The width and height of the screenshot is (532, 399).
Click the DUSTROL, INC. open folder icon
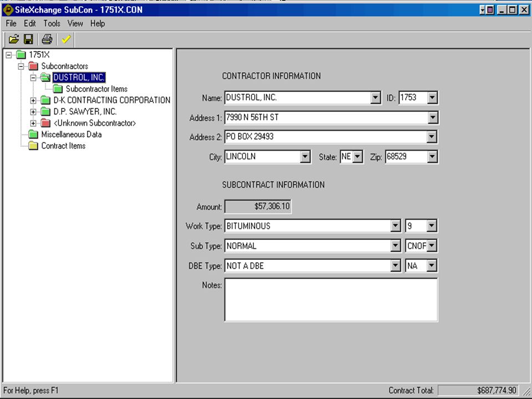click(45, 78)
